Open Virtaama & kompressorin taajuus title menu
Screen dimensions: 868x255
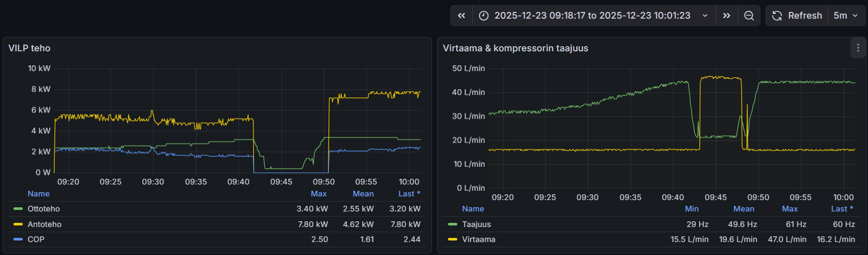click(x=515, y=48)
